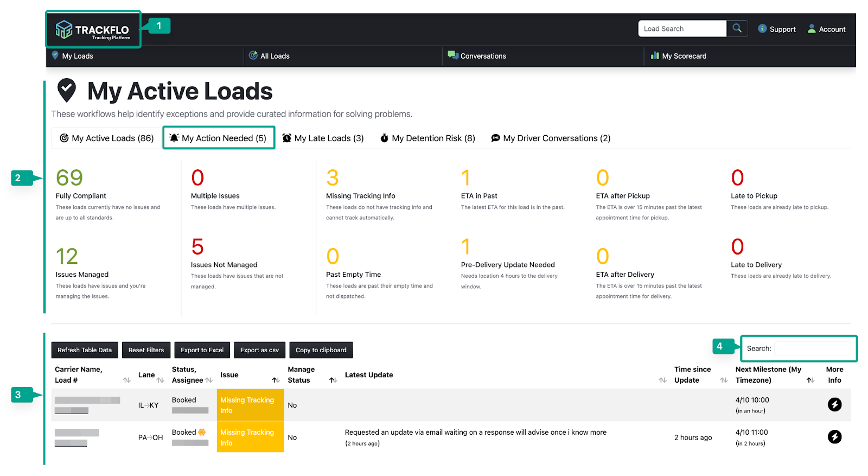
Task: Click the magnifier search button
Action: click(737, 28)
